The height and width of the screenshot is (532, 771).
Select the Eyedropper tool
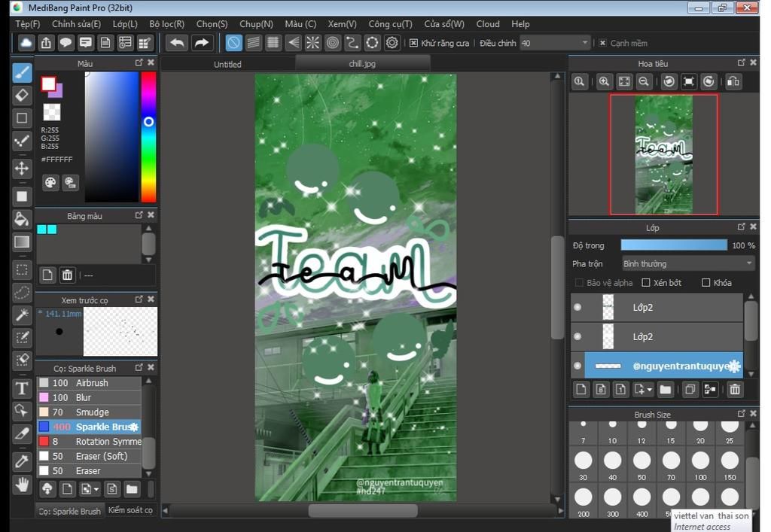coord(22,461)
